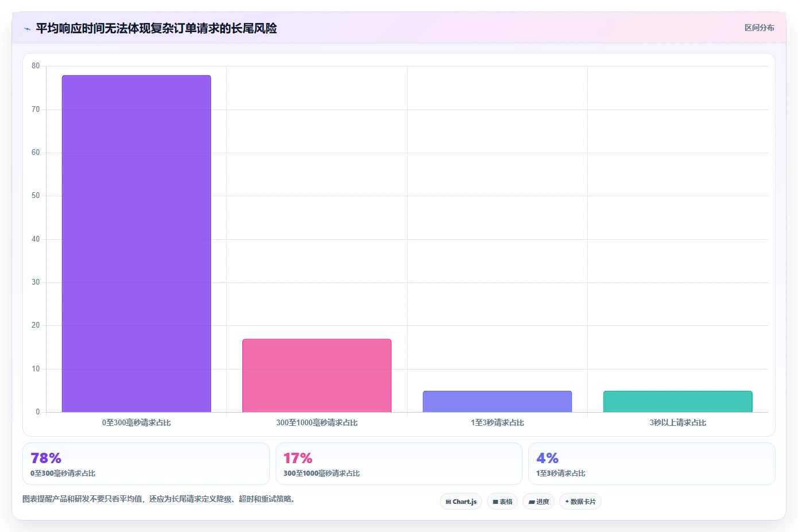Click the y-axis value 80
This screenshot has width=798, height=532.
tap(36, 66)
